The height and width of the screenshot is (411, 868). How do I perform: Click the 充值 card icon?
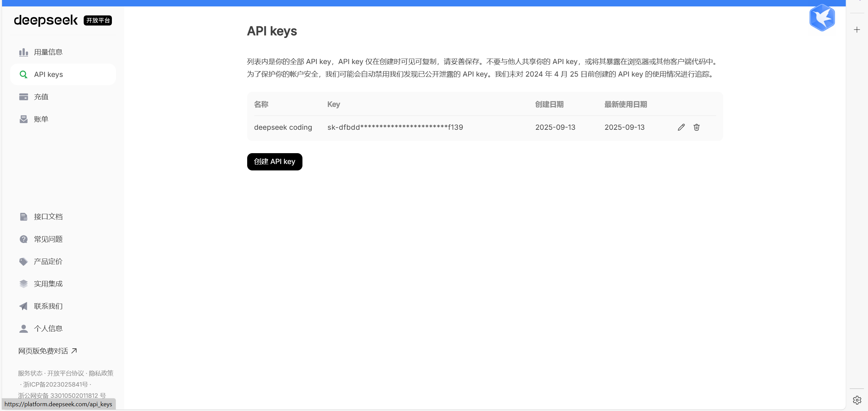tap(23, 97)
